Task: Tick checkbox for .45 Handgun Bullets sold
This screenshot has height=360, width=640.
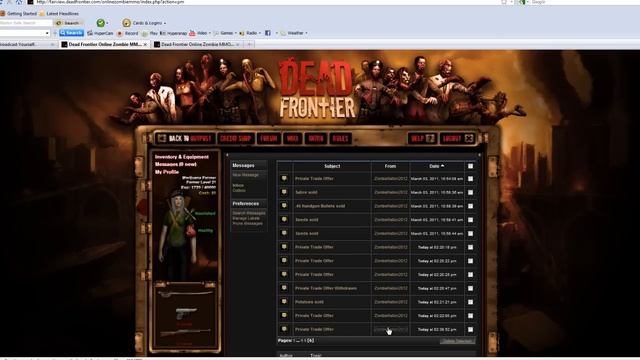Action: point(470,206)
